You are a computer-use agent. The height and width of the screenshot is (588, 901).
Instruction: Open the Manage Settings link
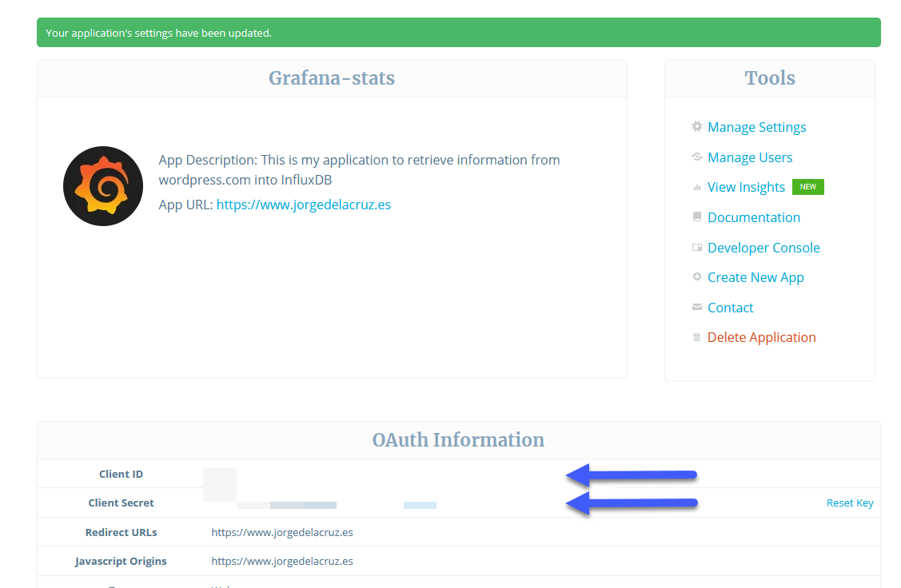756,127
